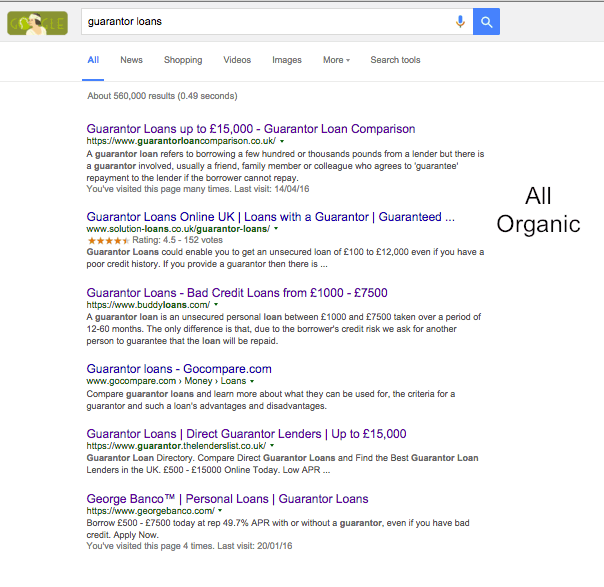The image size is (604, 587).
Task: Click the search box containing guarantor loans
Action: pos(277,22)
